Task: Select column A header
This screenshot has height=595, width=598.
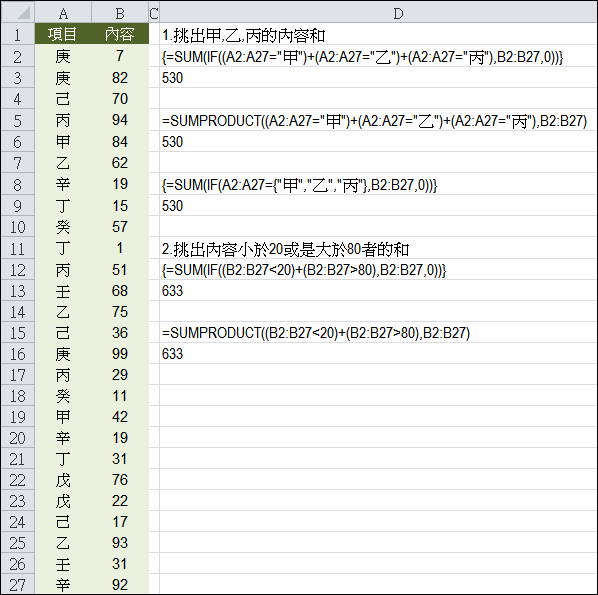Action: click(x=63, y=13)
